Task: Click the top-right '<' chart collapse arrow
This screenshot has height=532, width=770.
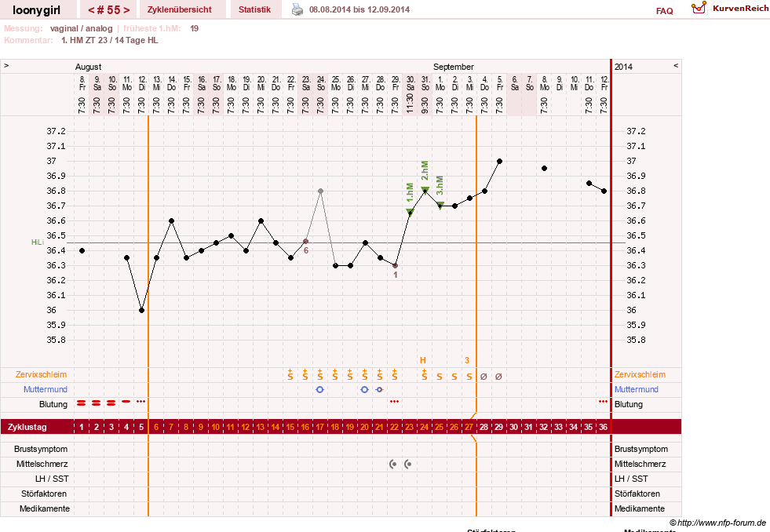Action: tap(676, 65)
